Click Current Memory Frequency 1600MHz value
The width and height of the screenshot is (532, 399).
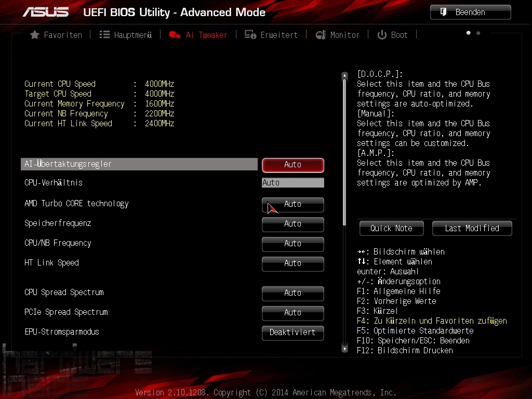click(159, 103)
